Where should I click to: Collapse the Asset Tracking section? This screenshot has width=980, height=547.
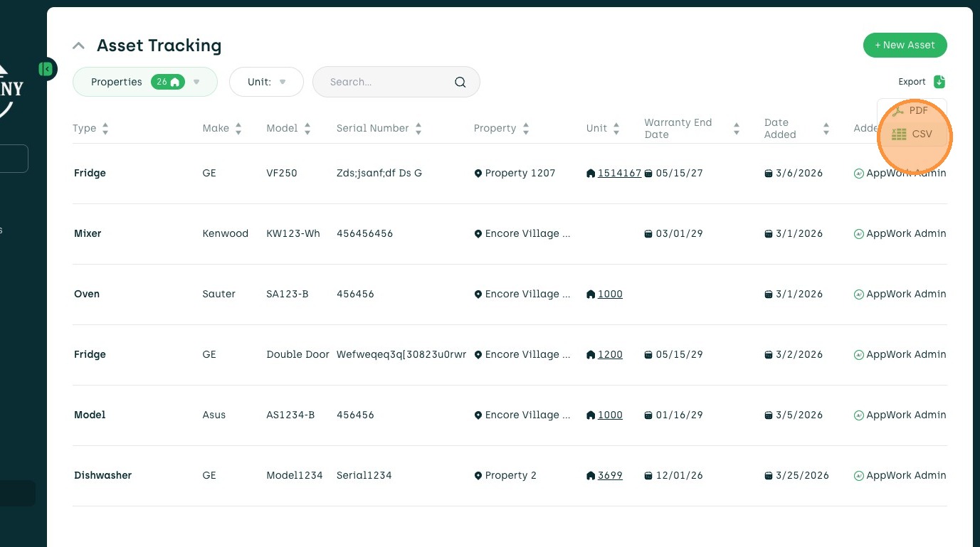click(x=79, y=46)
